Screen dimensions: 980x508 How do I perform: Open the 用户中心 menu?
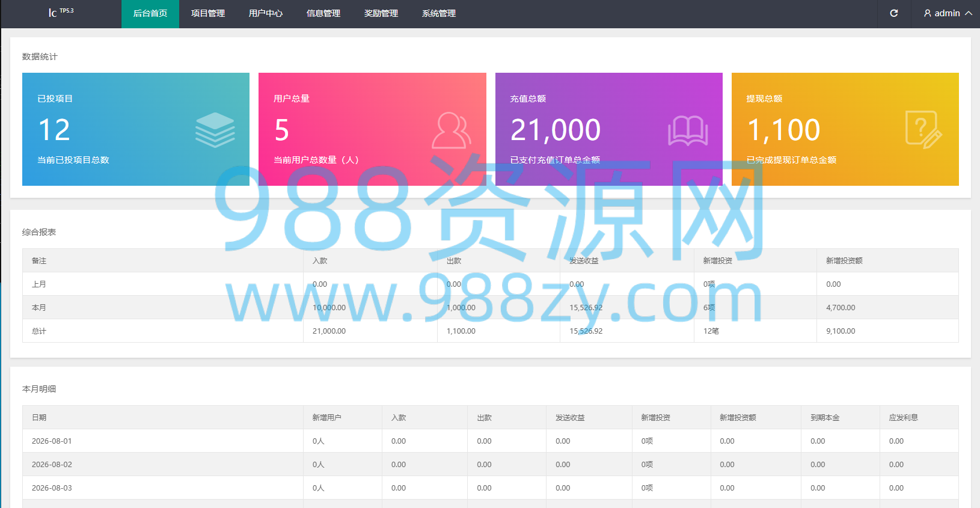pyautogui.click(x=266, y=13)
